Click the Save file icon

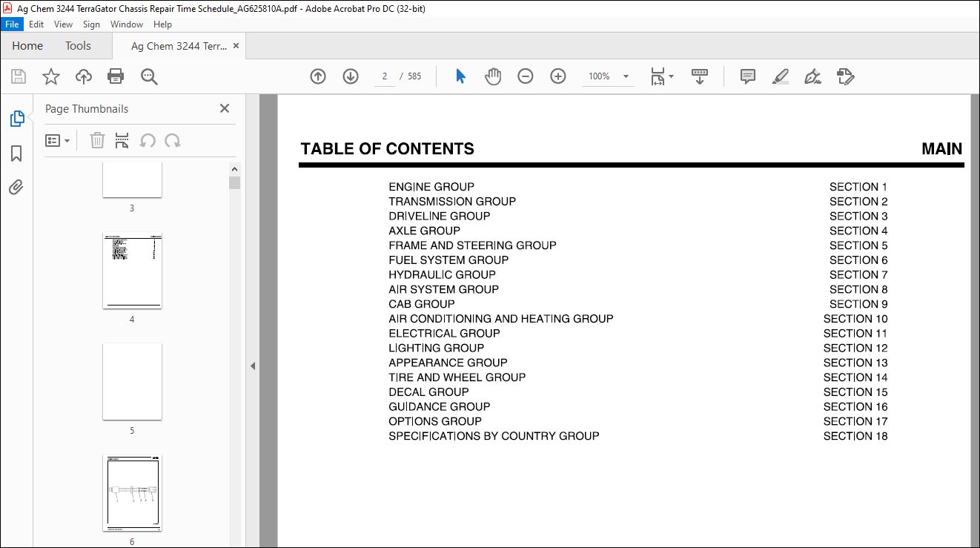(x=19, y=76)
